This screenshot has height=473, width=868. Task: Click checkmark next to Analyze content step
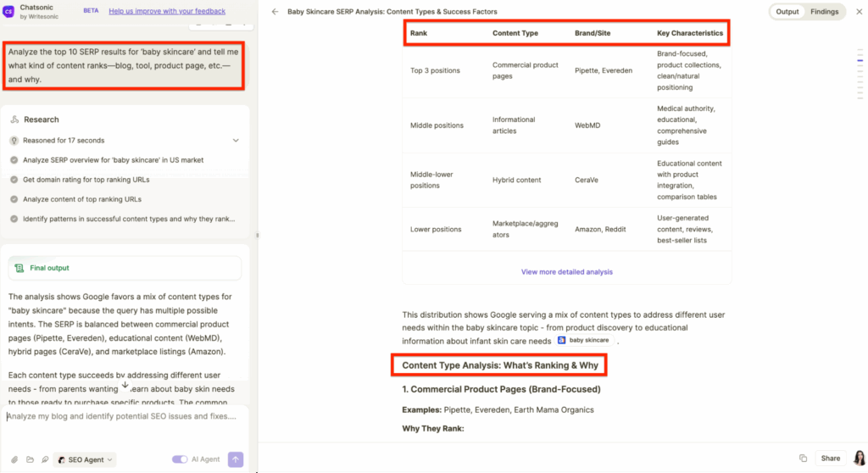click(14, 199)
